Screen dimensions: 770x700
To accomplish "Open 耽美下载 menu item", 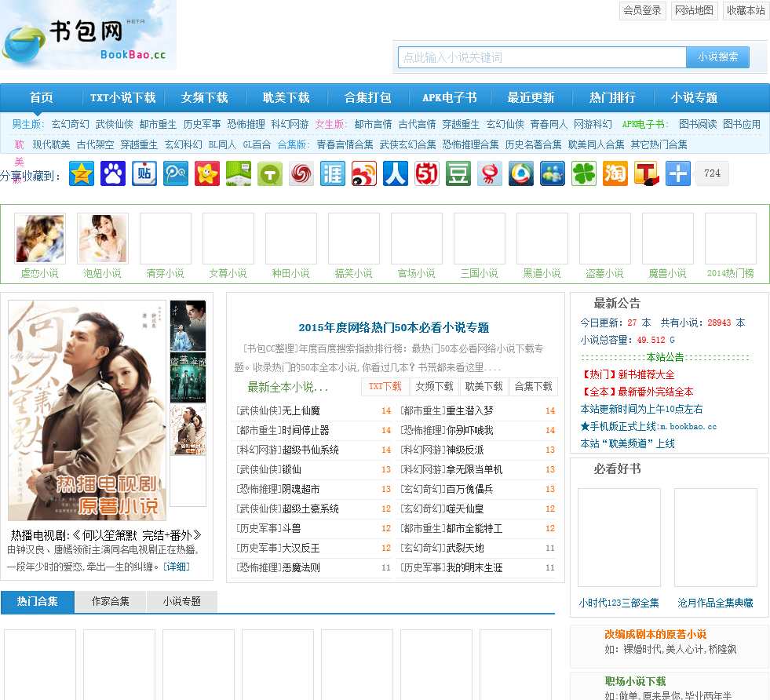I will (x=286, y=97).
